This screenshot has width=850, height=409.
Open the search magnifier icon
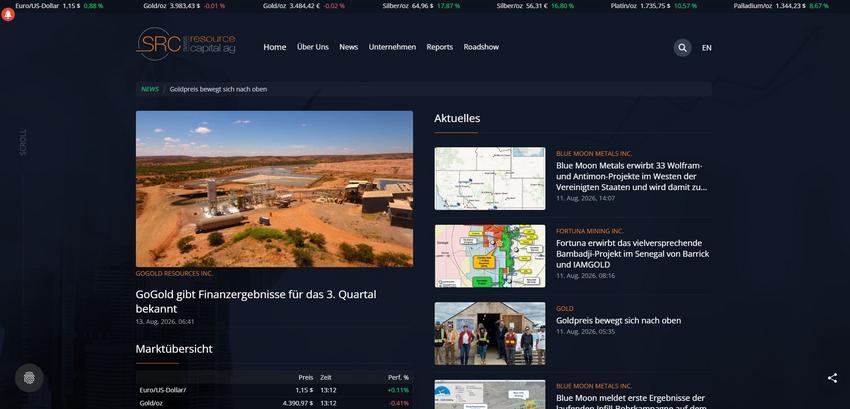click(682, 48)
